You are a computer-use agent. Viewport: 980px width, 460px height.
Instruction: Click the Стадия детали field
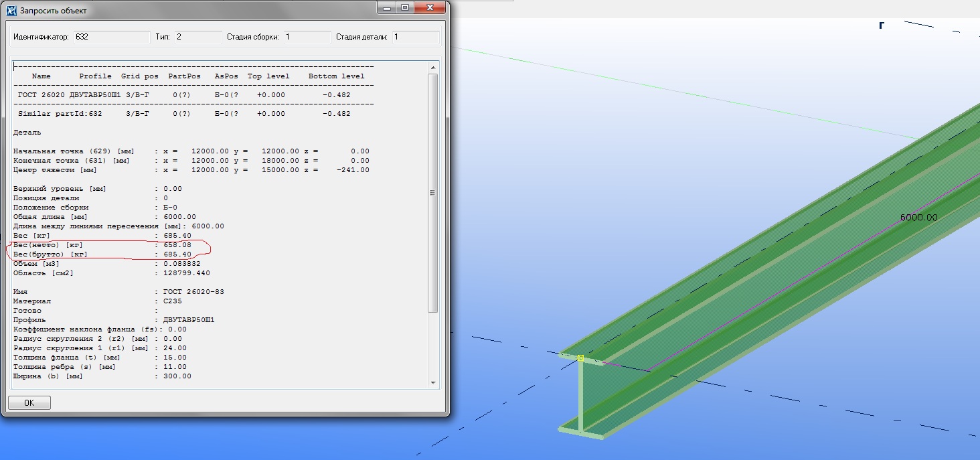415,37
